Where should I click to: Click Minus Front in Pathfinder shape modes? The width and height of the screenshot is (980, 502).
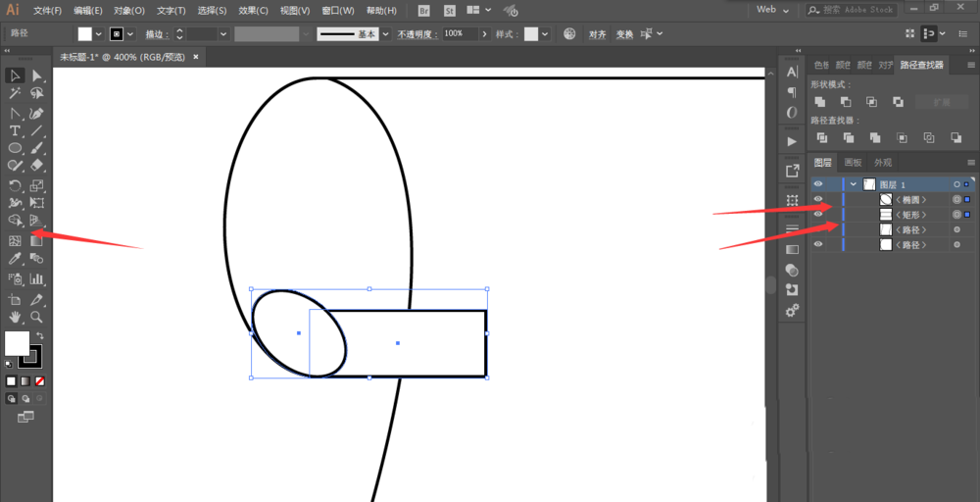point(846,101)
